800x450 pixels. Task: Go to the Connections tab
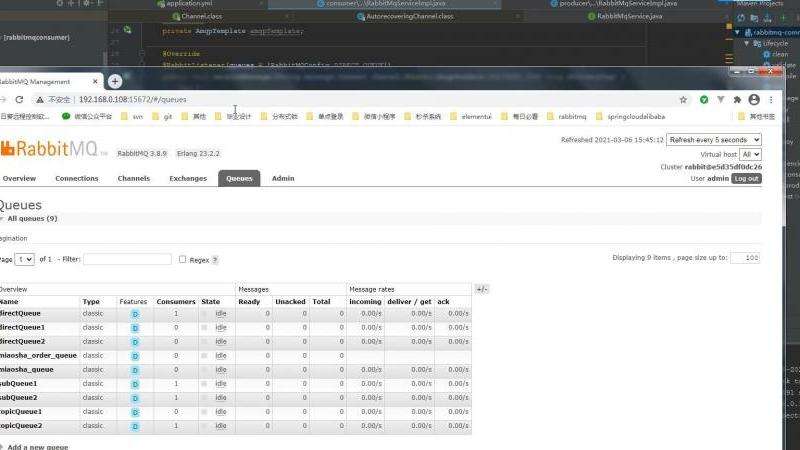[x=77, y=178]
